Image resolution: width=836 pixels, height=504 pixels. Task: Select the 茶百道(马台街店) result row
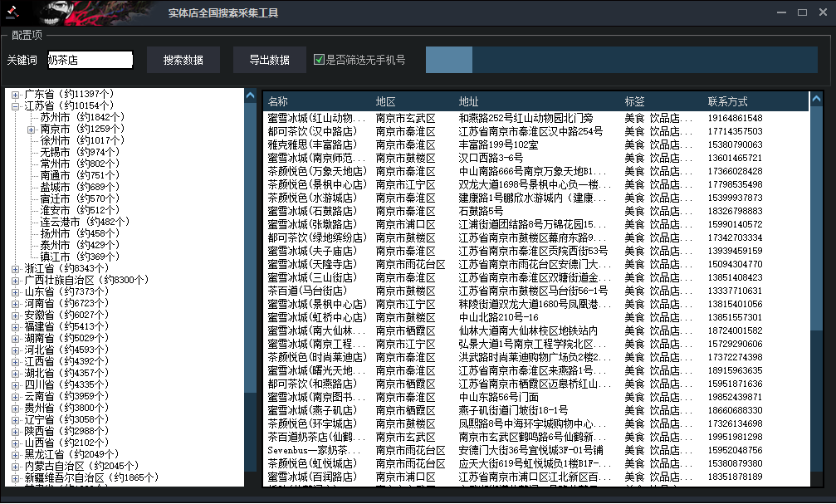pos(306,291)
